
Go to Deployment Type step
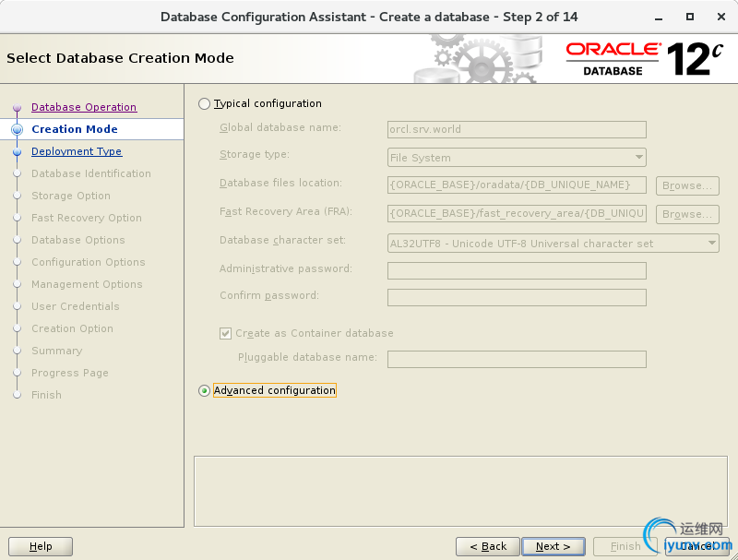(77, 151)
